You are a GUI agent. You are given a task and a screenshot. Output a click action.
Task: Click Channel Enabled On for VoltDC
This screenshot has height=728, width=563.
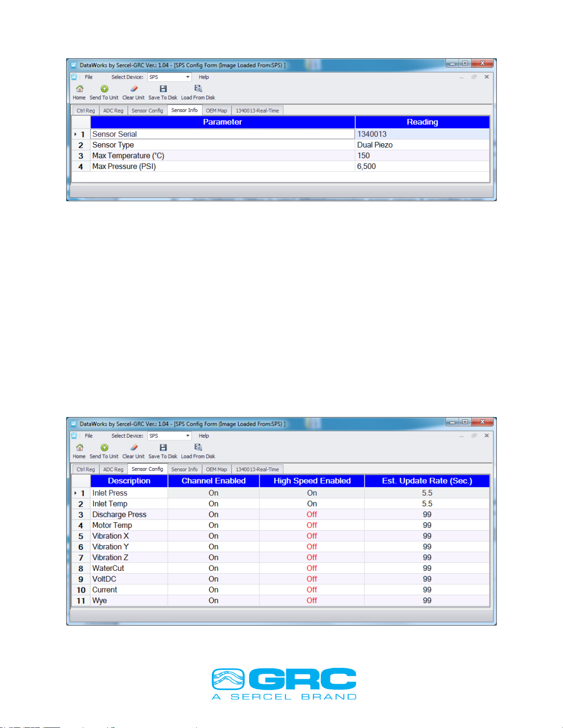click(214, 579)
